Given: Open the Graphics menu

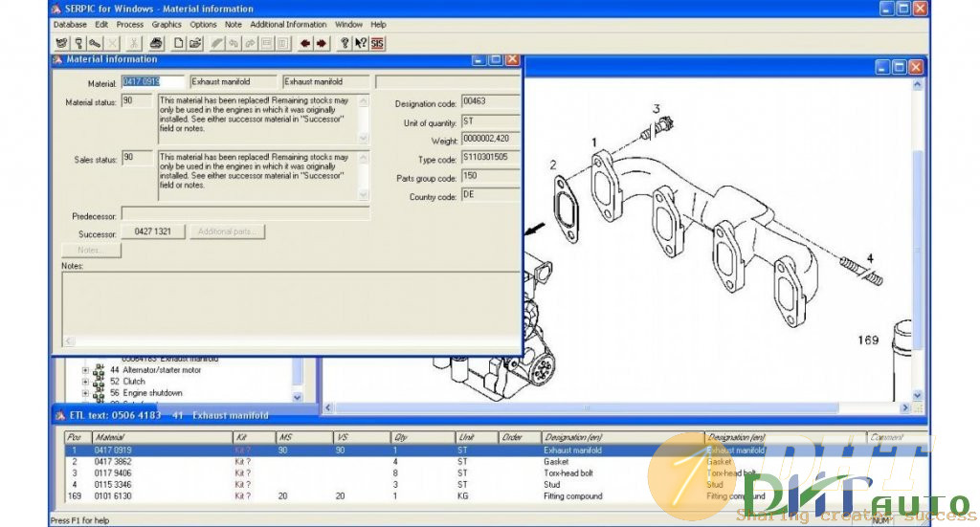Looking at the screenshot, I should click(167, 24).
